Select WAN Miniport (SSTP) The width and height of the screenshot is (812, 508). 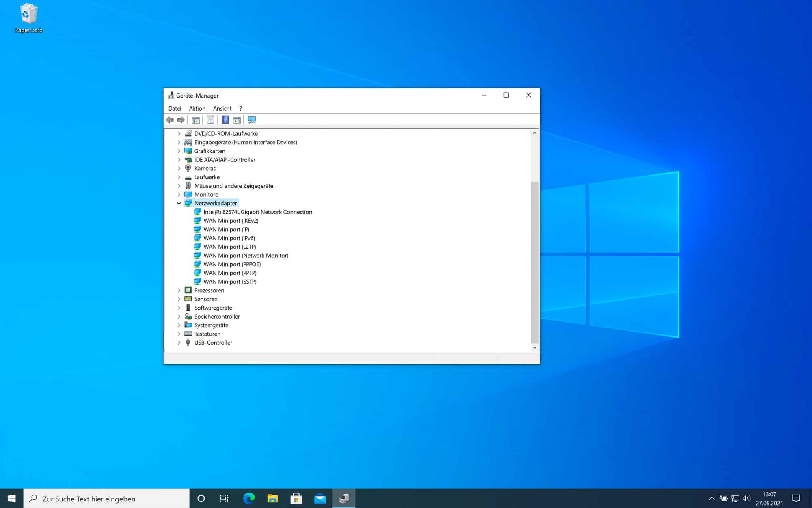pyautogui.click(x=230, y=282)
